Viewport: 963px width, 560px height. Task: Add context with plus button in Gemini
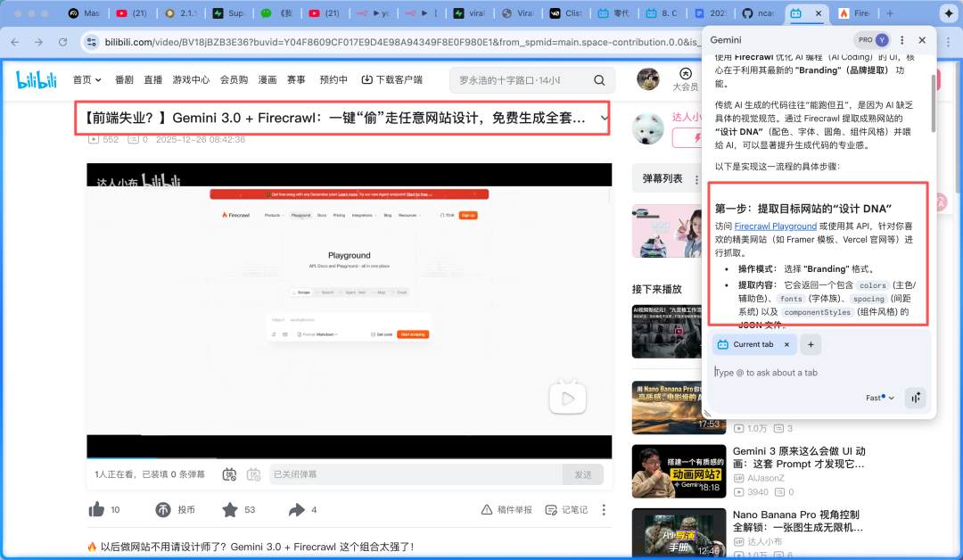pyautogui.click(x=811, y=344)
